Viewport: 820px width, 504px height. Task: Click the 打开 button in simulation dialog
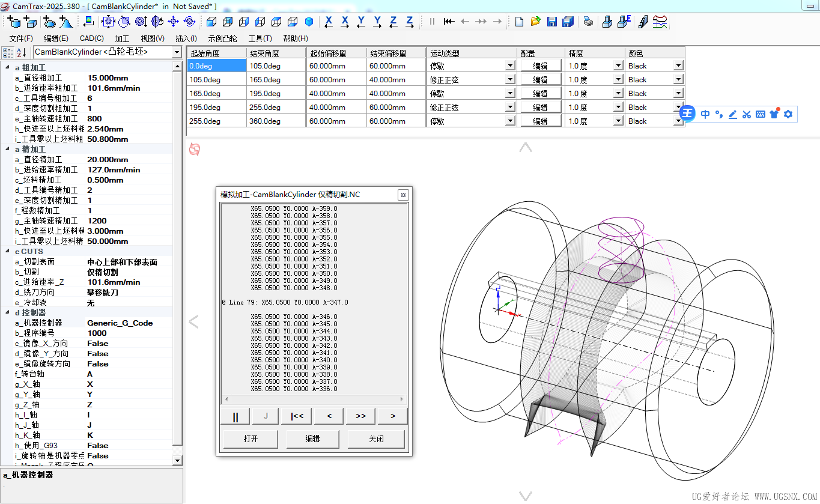point(251,439)
